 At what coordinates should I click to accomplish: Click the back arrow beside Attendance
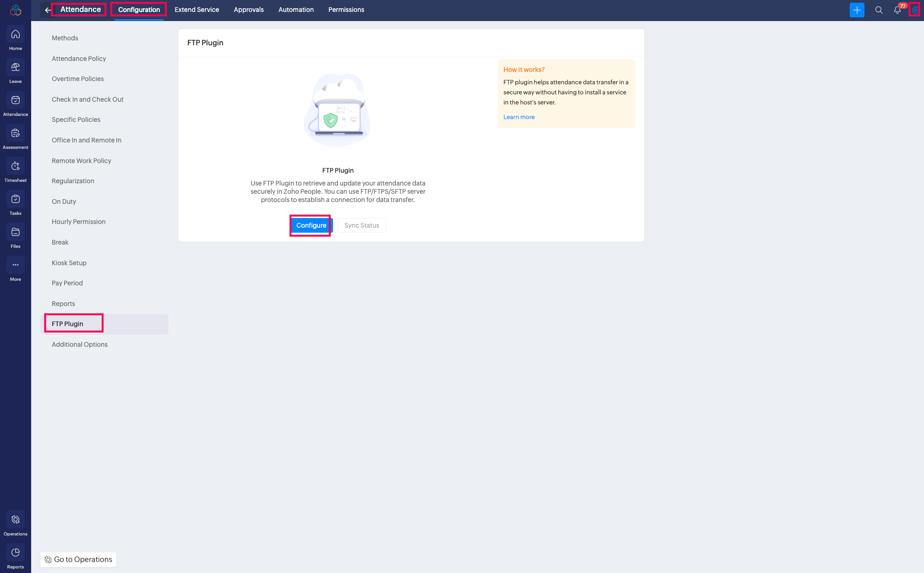(x=48, y=10)
